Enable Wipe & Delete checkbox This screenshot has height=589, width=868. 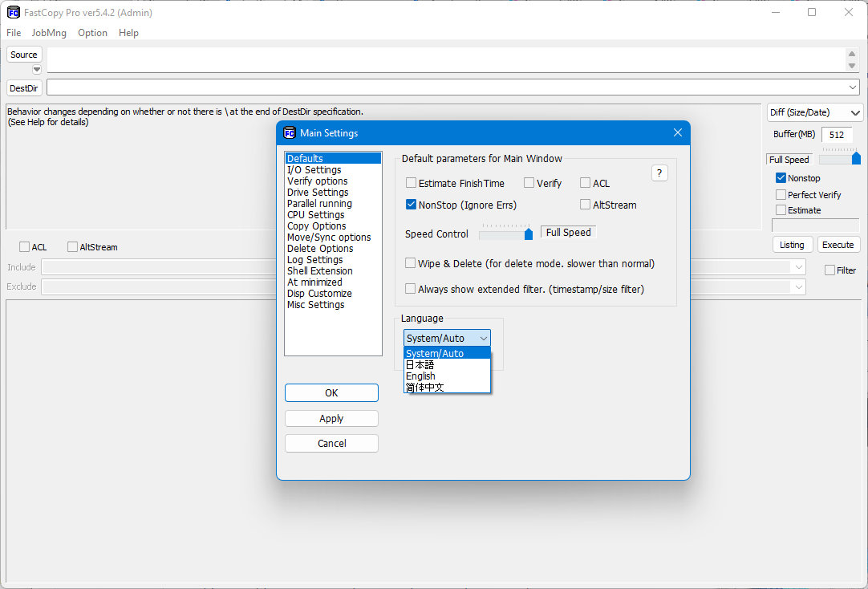tap(410, 263)
